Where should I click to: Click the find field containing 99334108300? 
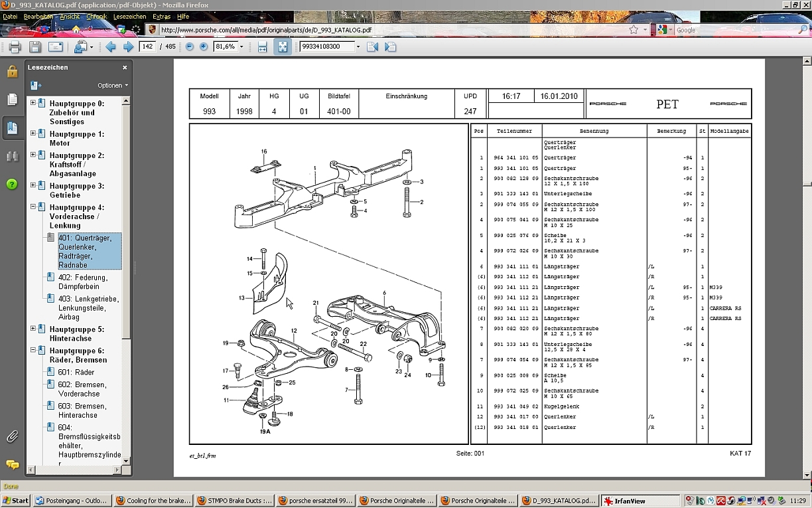327,46
